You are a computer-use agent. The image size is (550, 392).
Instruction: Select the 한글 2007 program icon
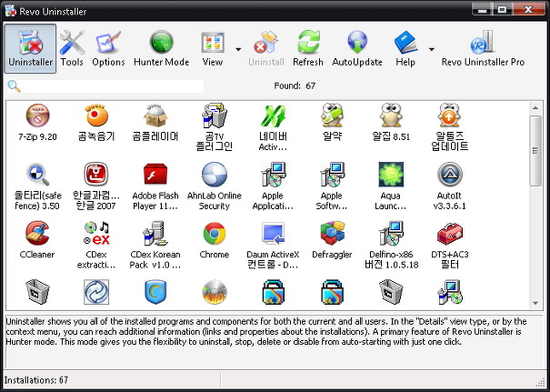[x=96, y=174]
